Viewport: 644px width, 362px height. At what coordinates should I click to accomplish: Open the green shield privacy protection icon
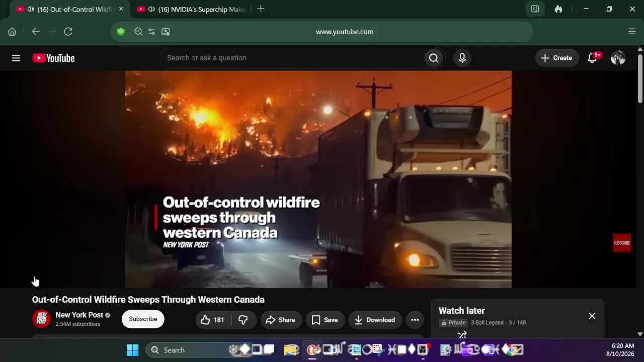click(121, 32)
